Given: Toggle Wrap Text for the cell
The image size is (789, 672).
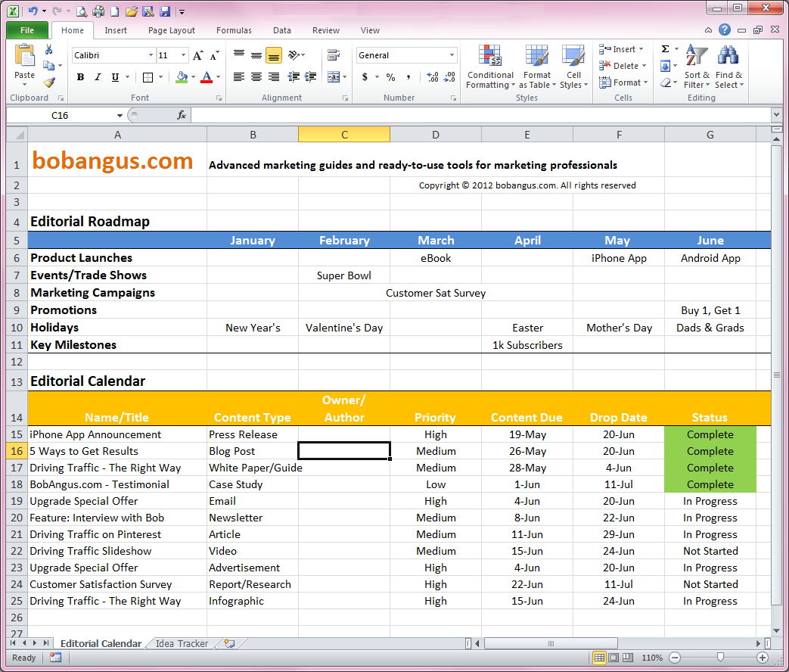Looking at the screenshot, I should pos(333,55).
